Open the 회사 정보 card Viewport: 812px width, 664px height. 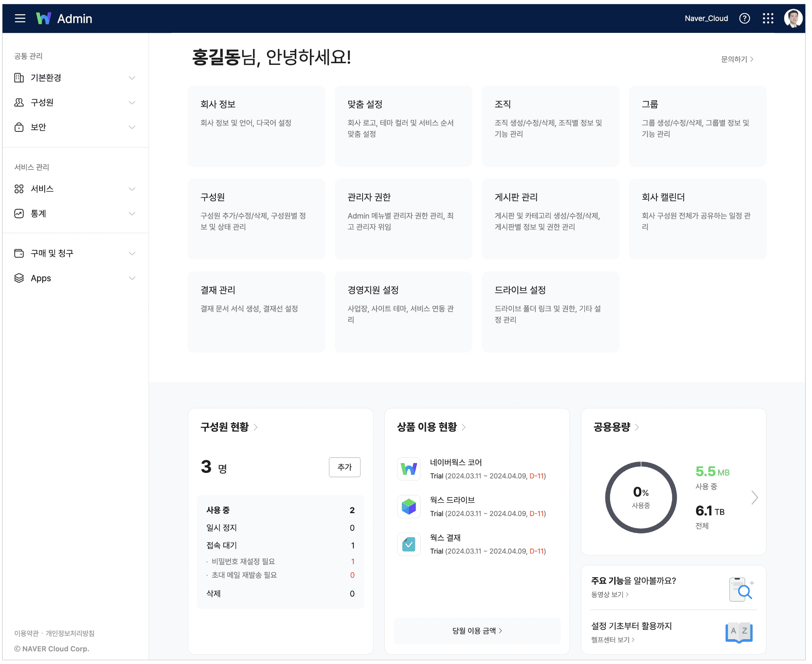pyautogui.click(x=256, y=126)
